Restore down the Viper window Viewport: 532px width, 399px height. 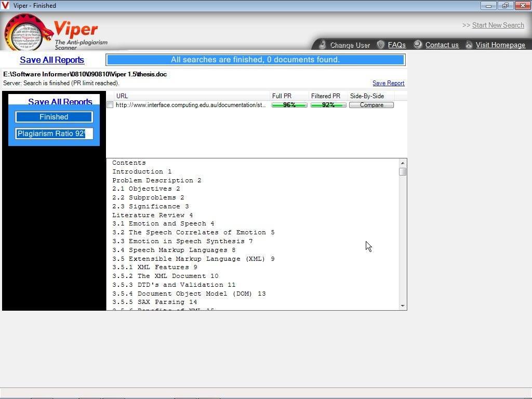pos(505,6)
